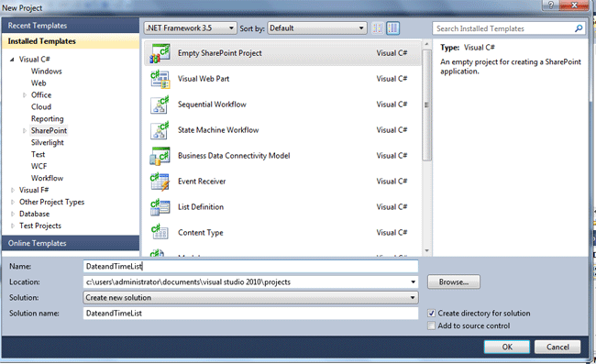596x364 pixels.
Task: Select the Empty SharePoint Project template icon
Action: click(160, 53)
